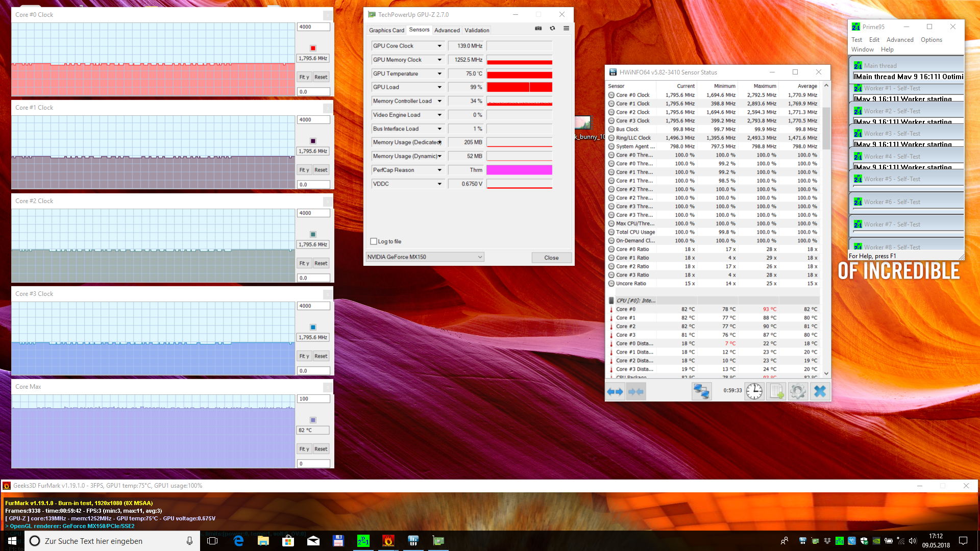This screenshot has height=551, width=980.
Task: Switch to Graphics Card tab
Action: 386,30
